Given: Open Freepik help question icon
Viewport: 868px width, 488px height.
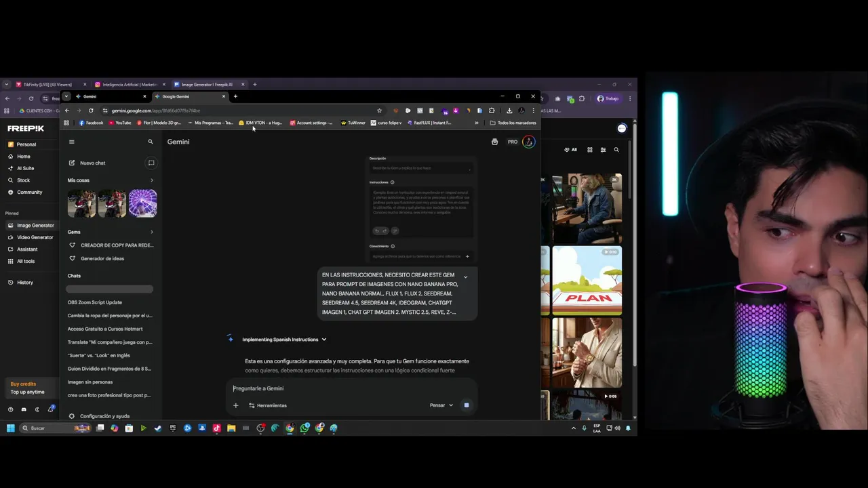Looking at the screenshot, I should (10, 409).
